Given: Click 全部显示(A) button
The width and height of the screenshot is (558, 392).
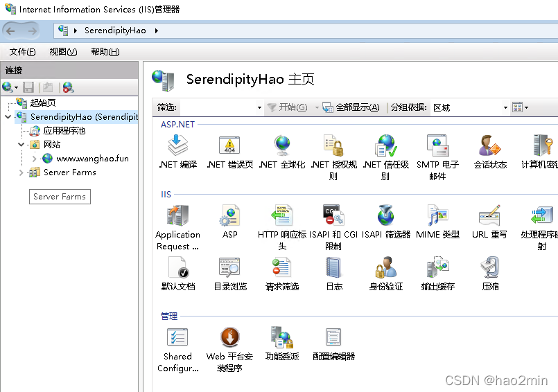Looking at the screenshot, I should (351, 107).
